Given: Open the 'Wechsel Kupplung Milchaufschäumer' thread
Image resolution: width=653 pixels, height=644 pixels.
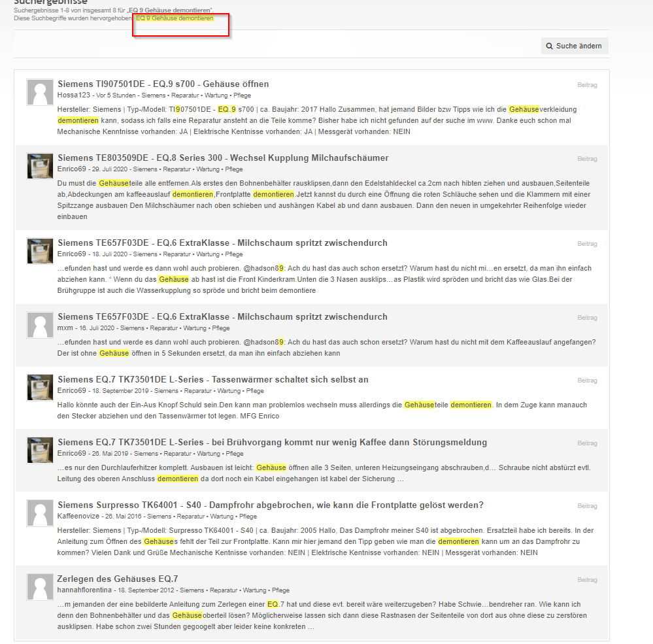Looking at the screenshot, I should 223,158.
